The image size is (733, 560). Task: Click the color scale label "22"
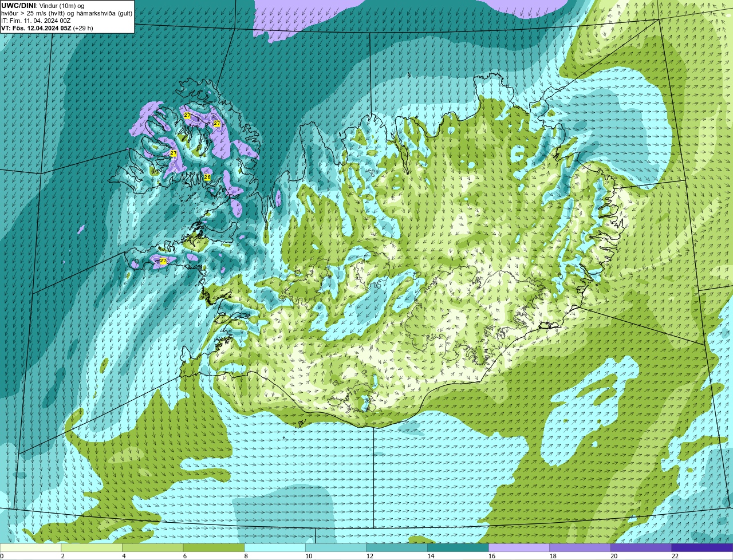tap(675, 556)
